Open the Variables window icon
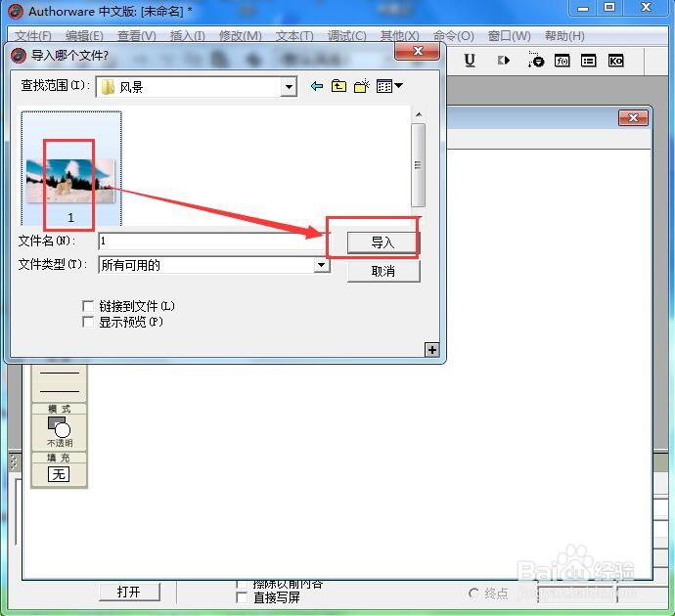Viewport: 675px width, 616px height. (x=589, y=61)
